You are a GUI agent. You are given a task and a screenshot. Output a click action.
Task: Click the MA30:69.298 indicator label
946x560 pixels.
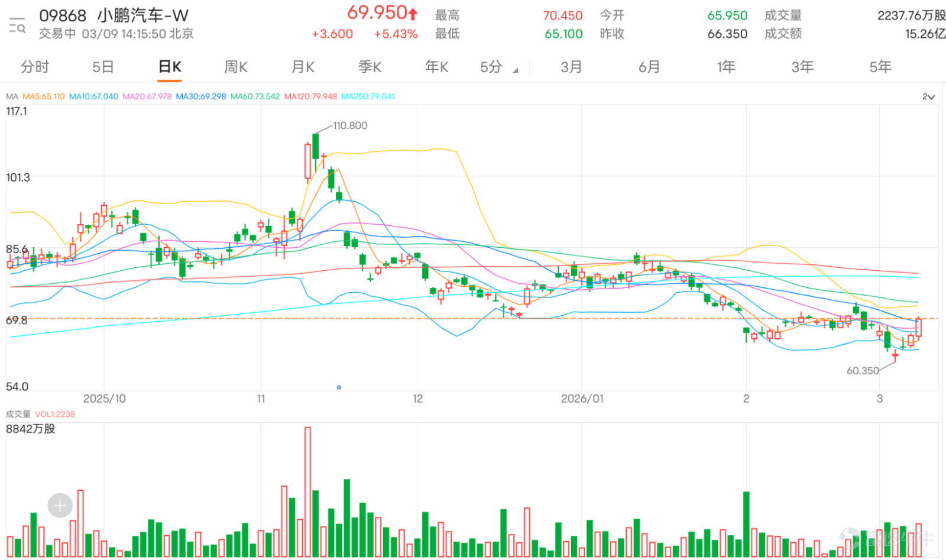pos(200,96)
